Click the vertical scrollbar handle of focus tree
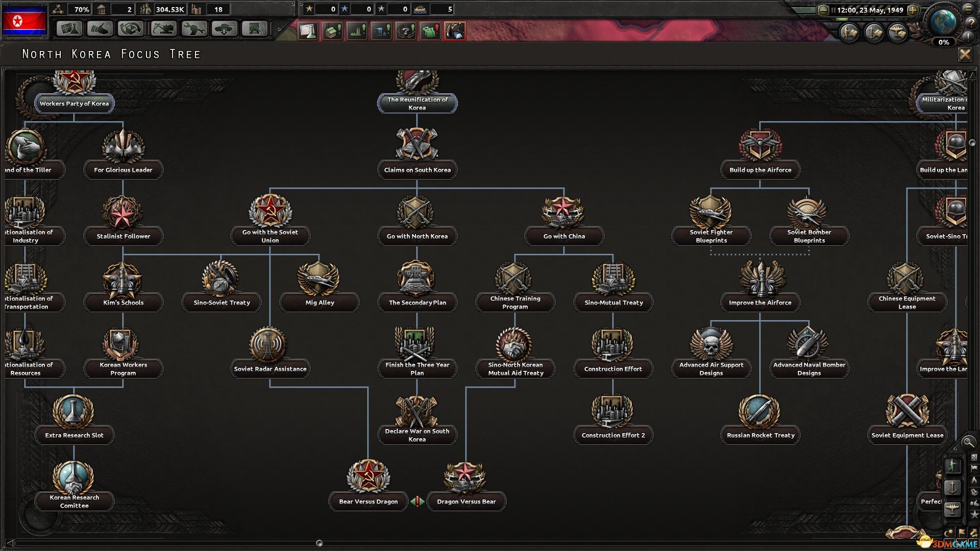 point(972,143)
